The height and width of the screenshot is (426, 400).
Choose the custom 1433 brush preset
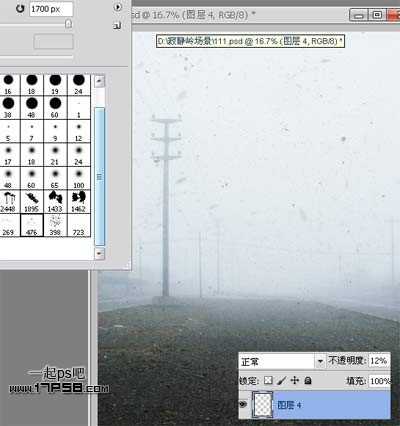pyautogui.click(x=55, y=202)
